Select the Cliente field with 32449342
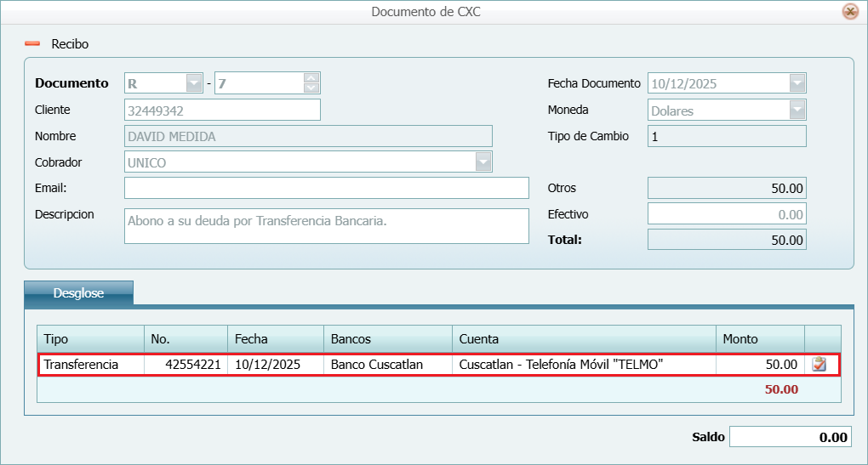The image size is (868, 465). tap(222, 110)
